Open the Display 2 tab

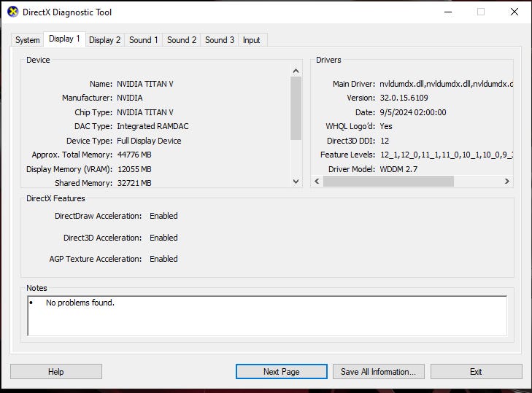105,40
